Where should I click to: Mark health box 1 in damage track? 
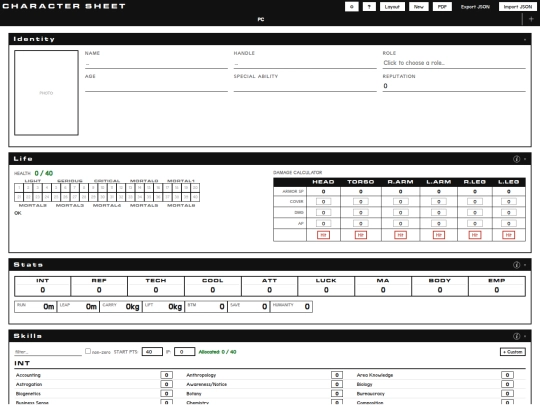point(19,188)
